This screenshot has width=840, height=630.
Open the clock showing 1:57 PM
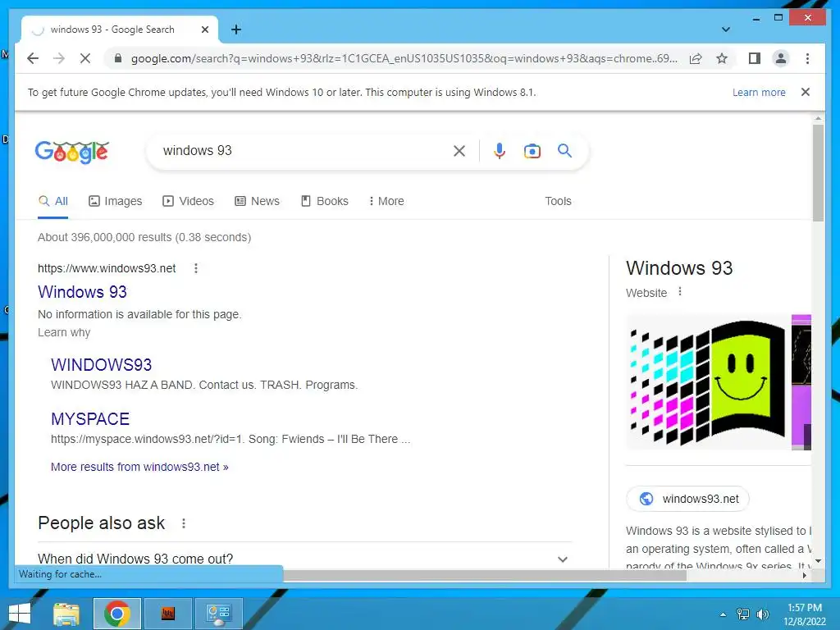805,614
